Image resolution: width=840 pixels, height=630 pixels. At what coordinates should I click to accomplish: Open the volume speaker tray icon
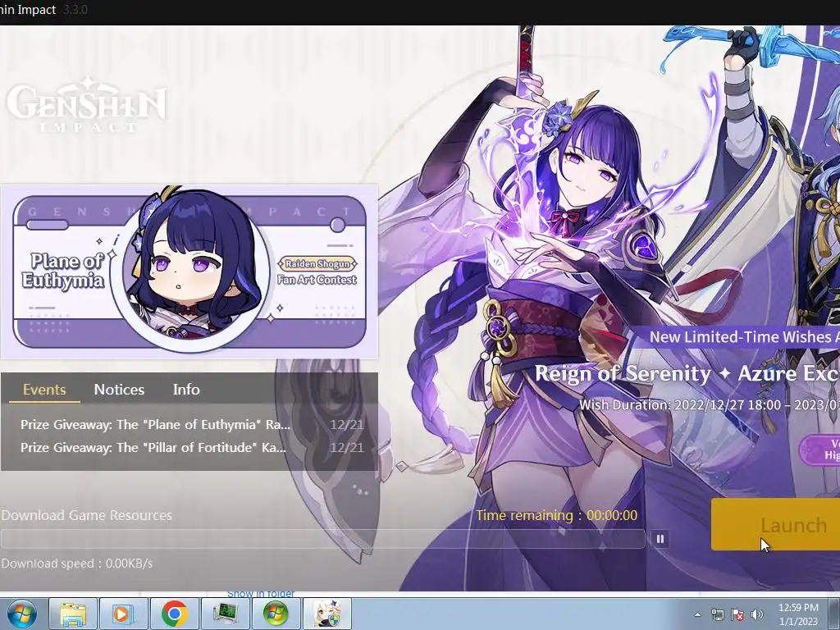pos(757,615)
